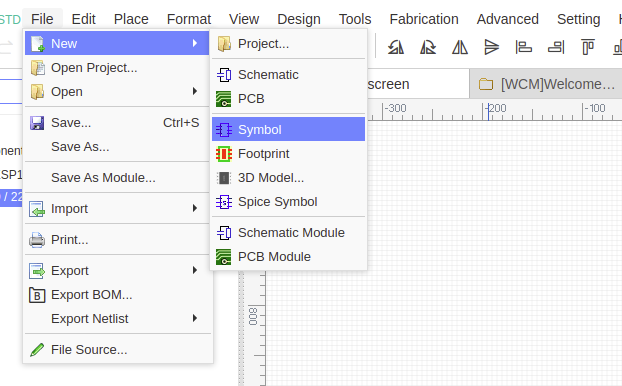The image size is (622, 386).
Task: Click the red Footprint icon
Action: tap(224, 154)
